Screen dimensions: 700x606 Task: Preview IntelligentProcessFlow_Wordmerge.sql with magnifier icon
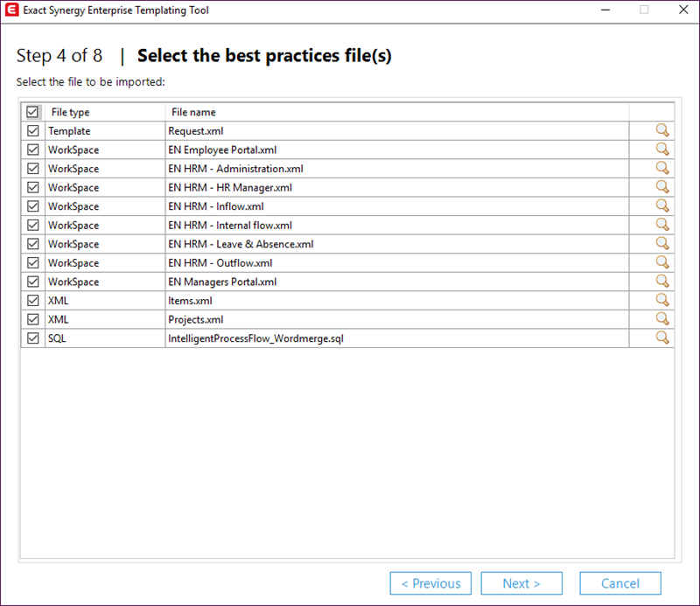click(x=662, y=338)
